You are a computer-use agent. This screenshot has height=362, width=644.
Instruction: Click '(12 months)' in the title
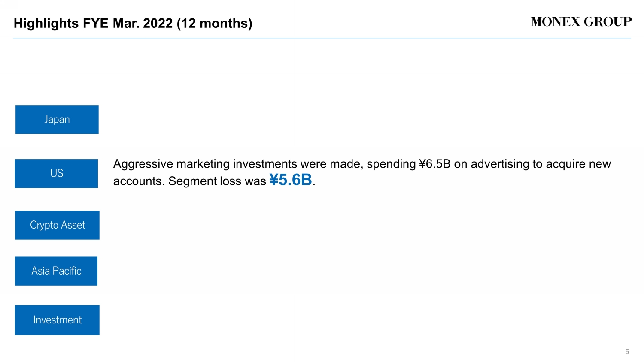pos(214,23)
